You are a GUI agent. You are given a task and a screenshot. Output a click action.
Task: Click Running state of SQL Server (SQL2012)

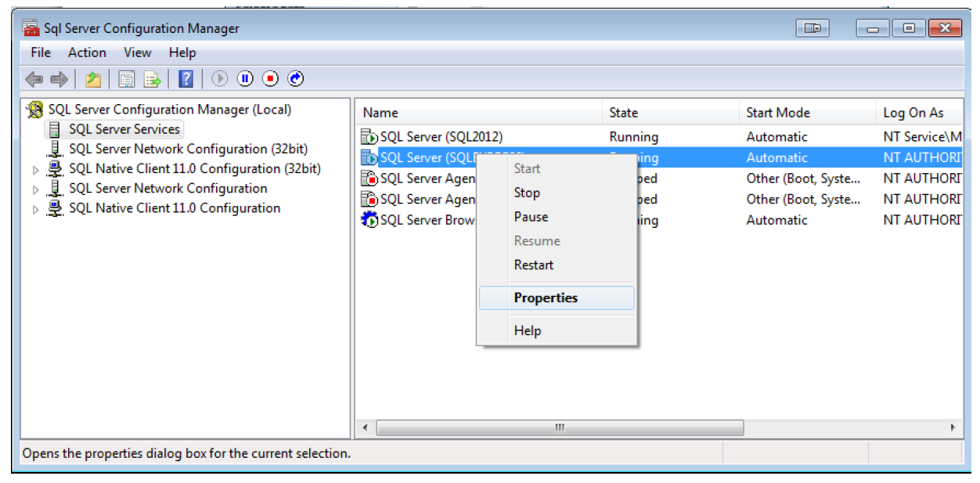click(634, 137)
